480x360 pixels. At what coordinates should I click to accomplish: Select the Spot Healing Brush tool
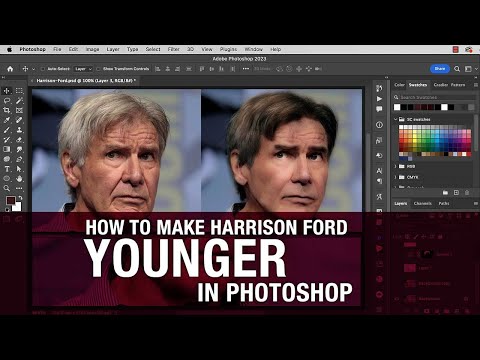point(19,120)
